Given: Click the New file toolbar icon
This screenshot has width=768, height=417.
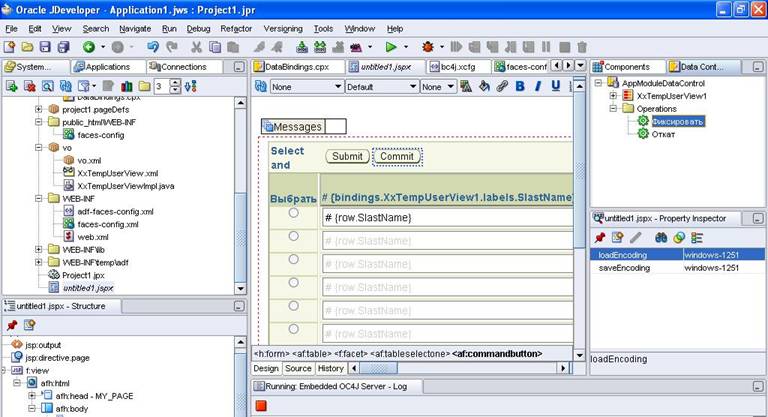Looking at the screenshot, I should 9,47.
